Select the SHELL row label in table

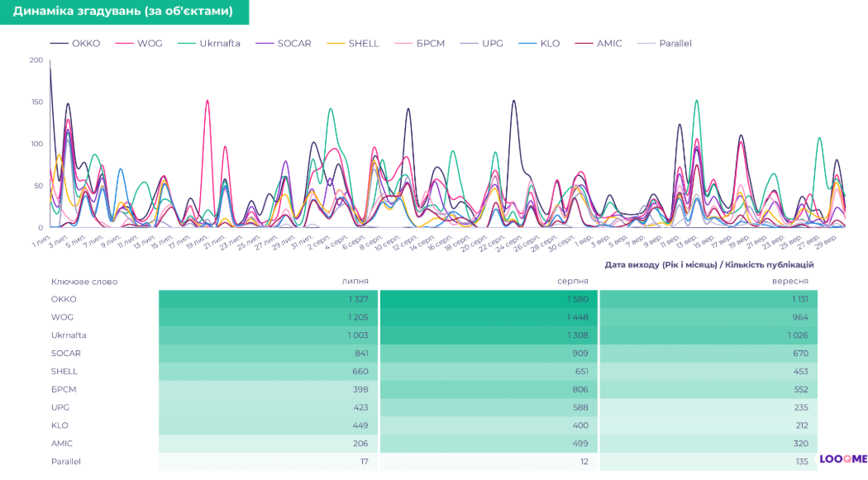tap(64, 372)
